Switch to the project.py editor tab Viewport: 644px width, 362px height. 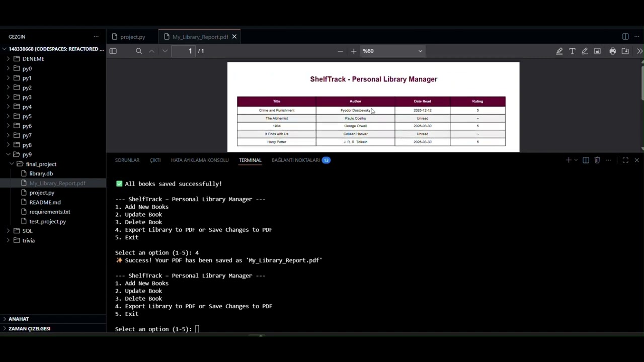tap(132, 37)
